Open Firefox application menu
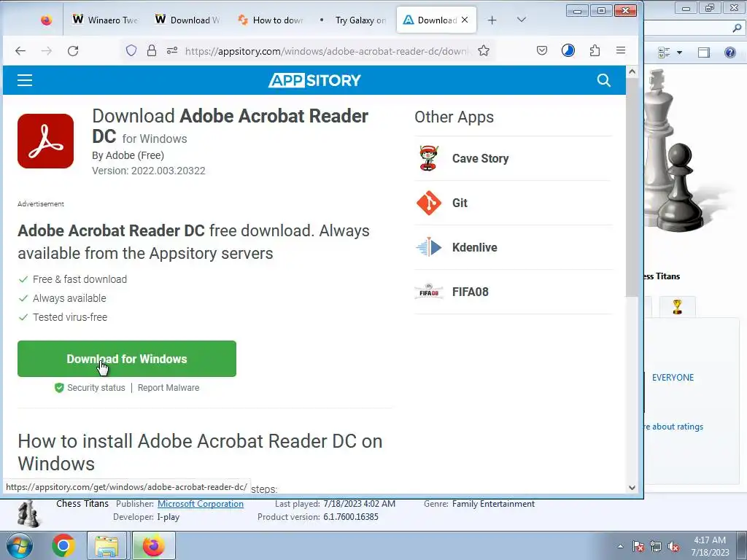747x560 pixels. pyautogui.click(x=621, y=50)
